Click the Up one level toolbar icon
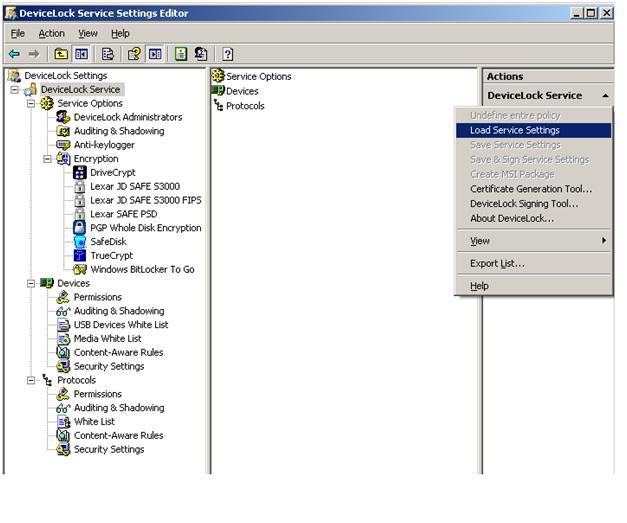The height and width of the screenshot is (523, 627). [x=61, y=54]
